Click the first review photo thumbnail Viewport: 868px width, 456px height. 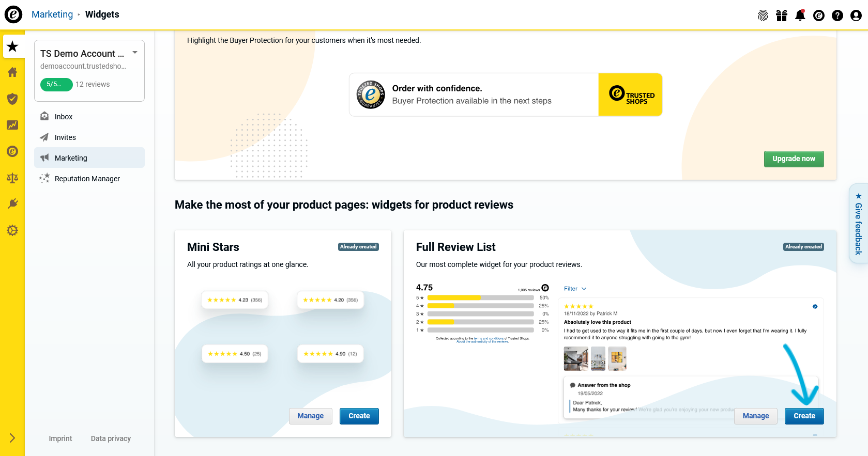coord(576,358)
